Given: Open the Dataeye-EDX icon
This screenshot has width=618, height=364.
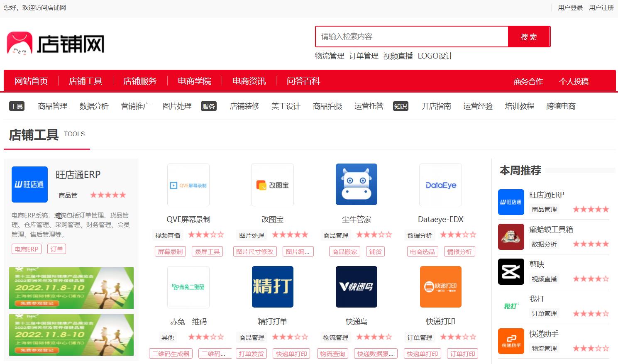Looking at the screenshot, I should (440, 185).
